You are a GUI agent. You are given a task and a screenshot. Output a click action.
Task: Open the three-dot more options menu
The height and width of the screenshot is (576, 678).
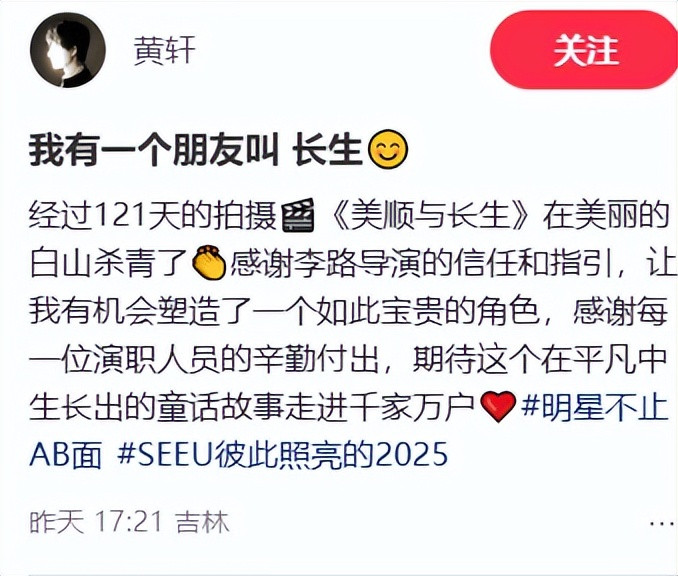tap(663, 523)
